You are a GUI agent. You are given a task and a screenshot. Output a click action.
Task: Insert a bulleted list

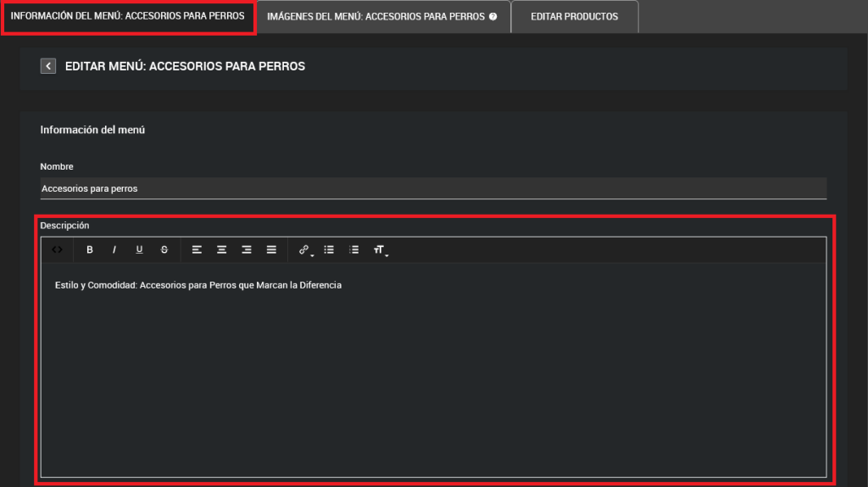329,249
